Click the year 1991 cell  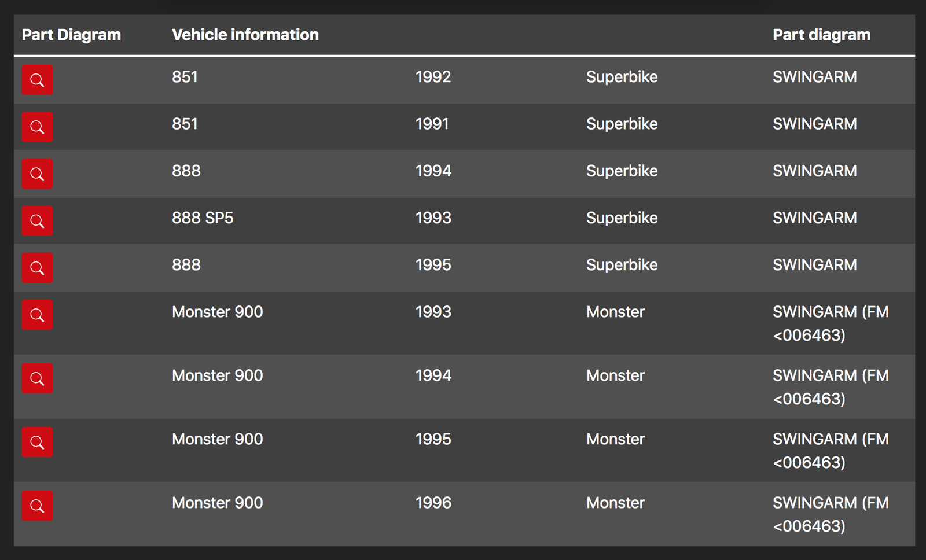pyautogui.click(x=432, y=124)
